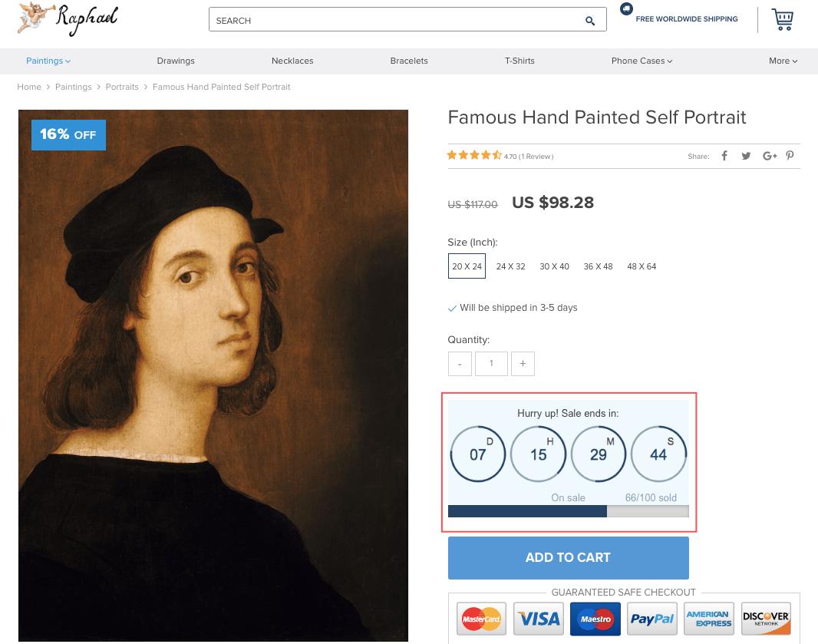Viewport: 818px width, 644px height.
Task: Expand the More navigation dropdown
Action: click(x=783, y=60)
